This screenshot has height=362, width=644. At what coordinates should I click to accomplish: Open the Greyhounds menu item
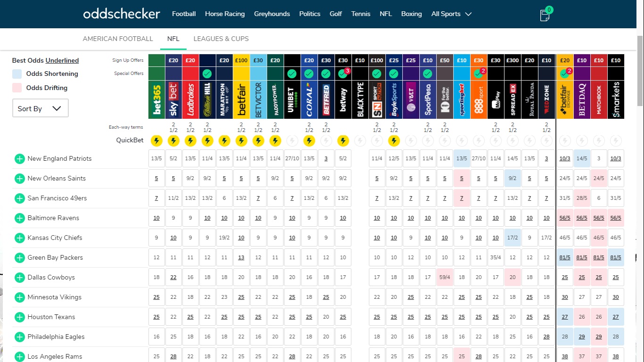point(272,14)
